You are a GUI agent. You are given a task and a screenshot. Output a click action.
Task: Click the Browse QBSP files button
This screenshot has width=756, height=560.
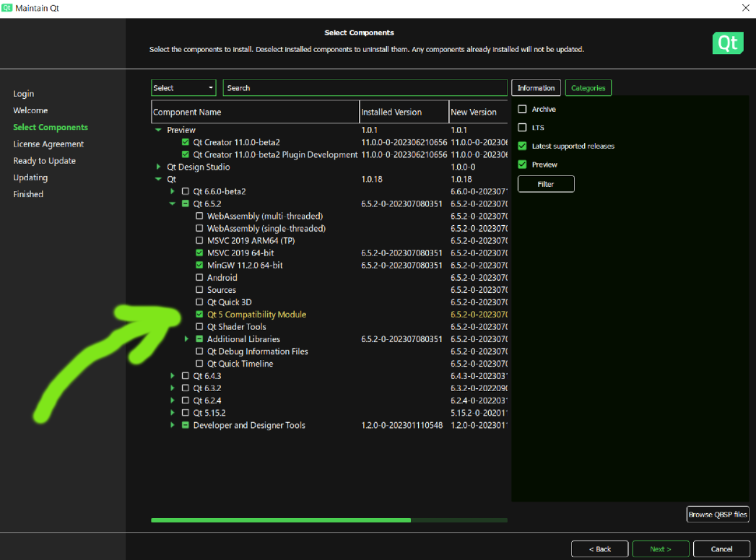point(718,515)
